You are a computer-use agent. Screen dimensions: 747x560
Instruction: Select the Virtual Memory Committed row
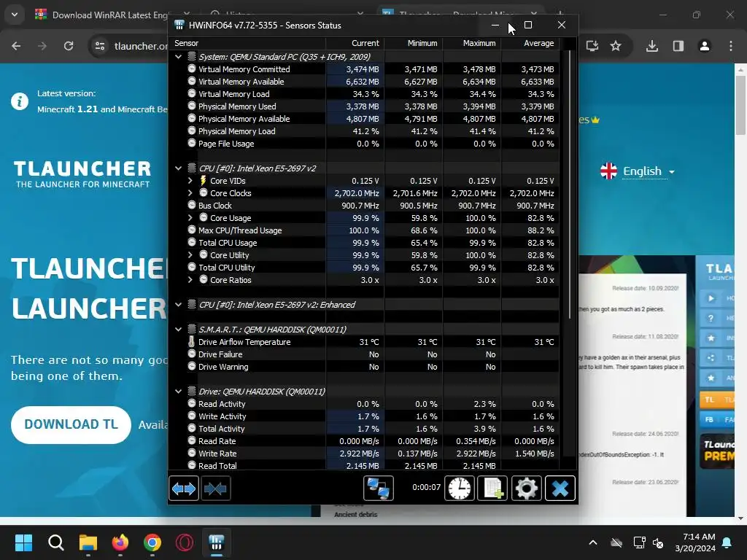[365, 69]
